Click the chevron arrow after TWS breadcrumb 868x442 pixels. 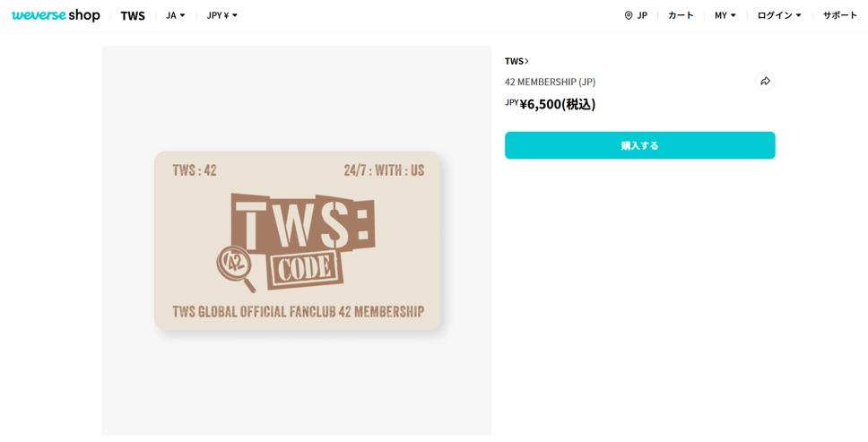(526, 61)
